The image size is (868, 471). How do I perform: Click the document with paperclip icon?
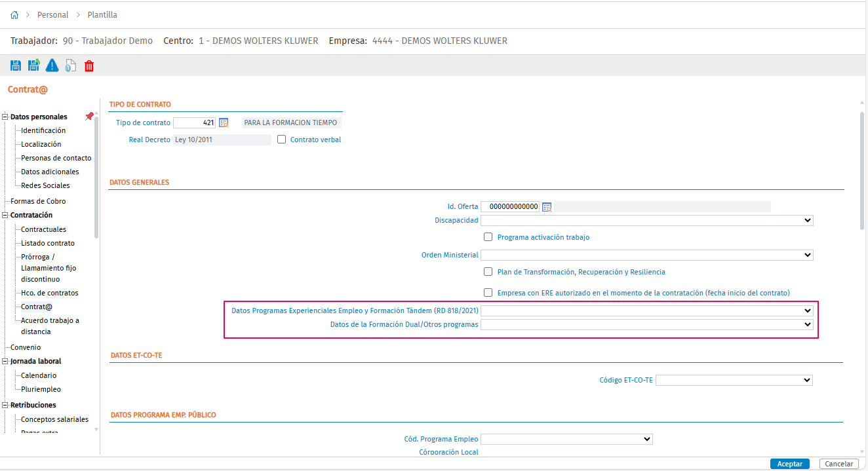coord(70,66)
